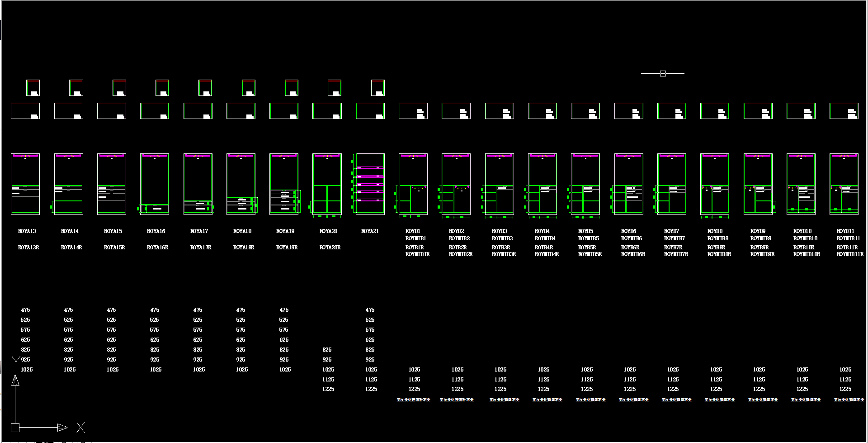Click the Chinese note text below ROYB1
The height and width of the screenshot is (443, 868).
[x=413, y=400]
